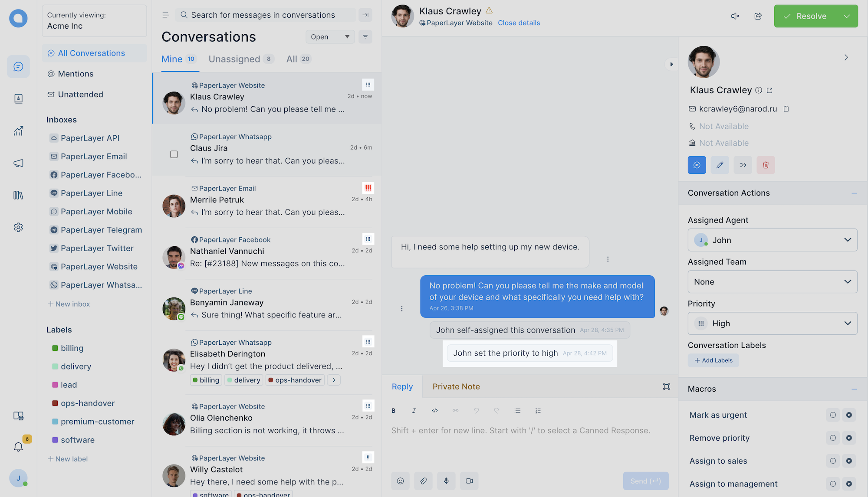Toggle audio recording in reply
Screen dimensions: 868x497
(x=446, y=481)
